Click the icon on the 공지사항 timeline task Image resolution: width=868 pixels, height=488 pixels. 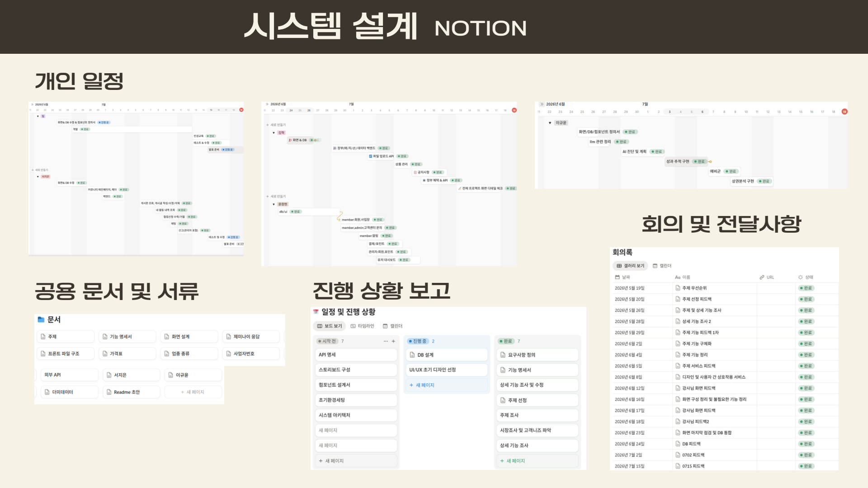(415, 173)
